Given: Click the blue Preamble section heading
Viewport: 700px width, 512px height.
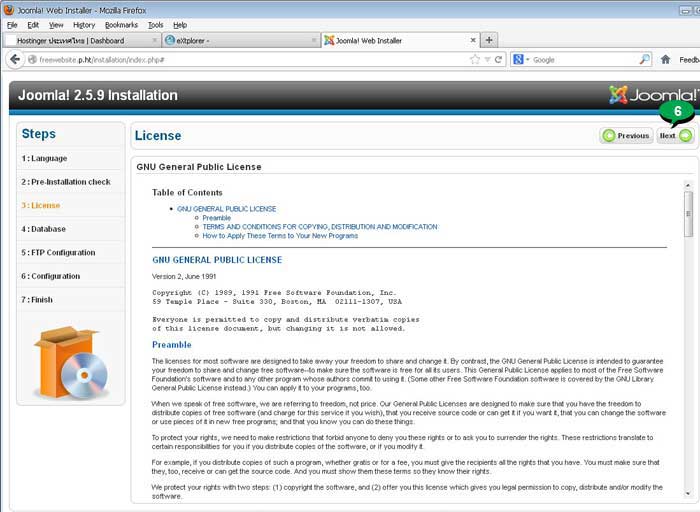Looking at the screenshot, I should click(x=172, y=345).
